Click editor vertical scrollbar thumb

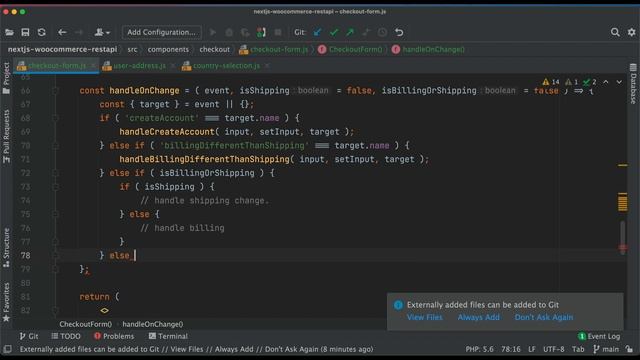coord(622,237)
